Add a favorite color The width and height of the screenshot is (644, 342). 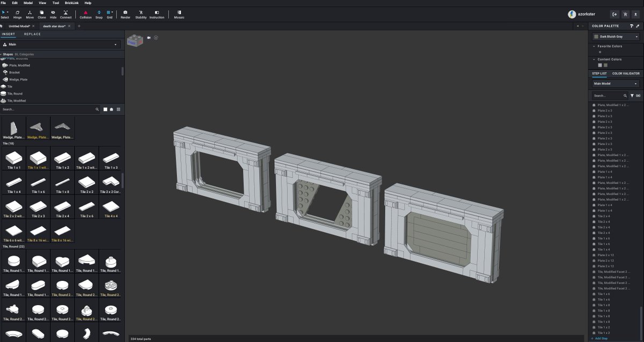click(600, 52)
